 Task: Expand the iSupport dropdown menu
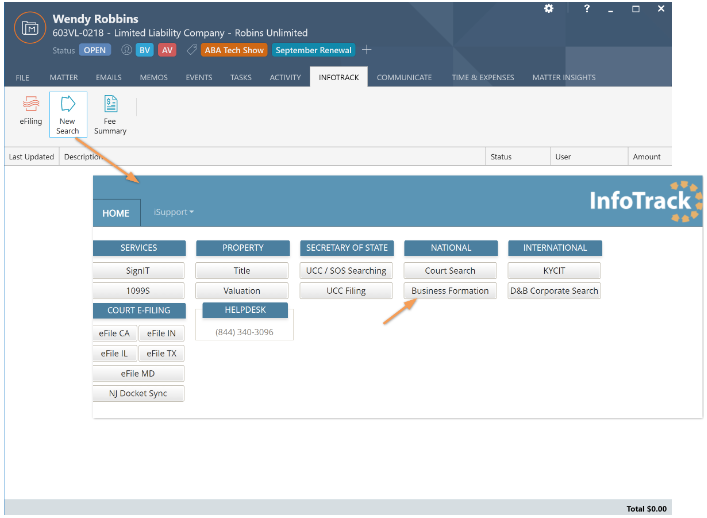[174, 212]
